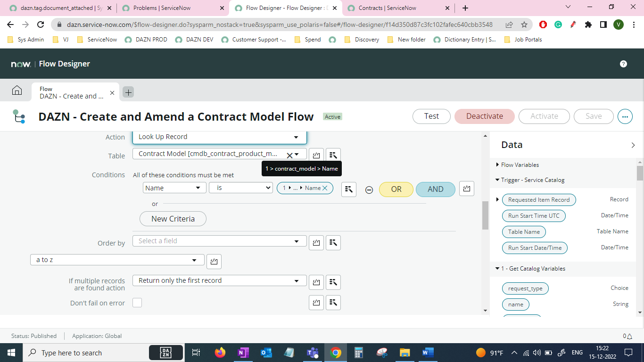
Task: Open Microsoft Teams from the taskbar
Action: click(x=312, y=353)
